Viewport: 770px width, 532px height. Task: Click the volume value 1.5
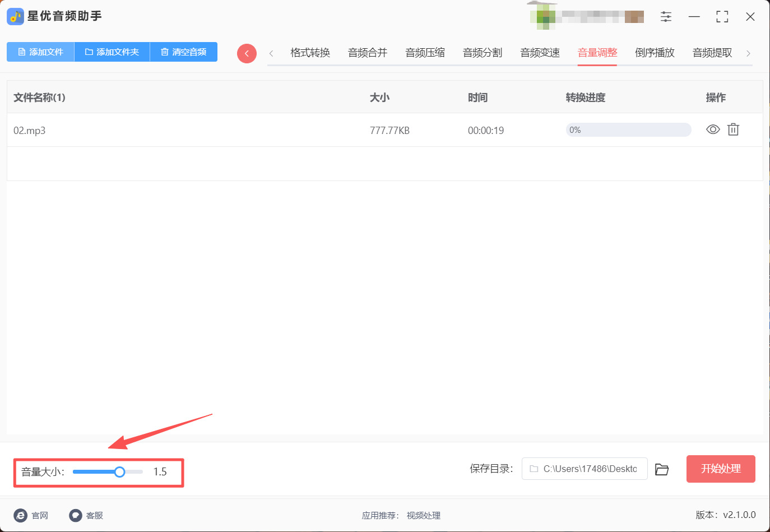[x=160, y=472]
